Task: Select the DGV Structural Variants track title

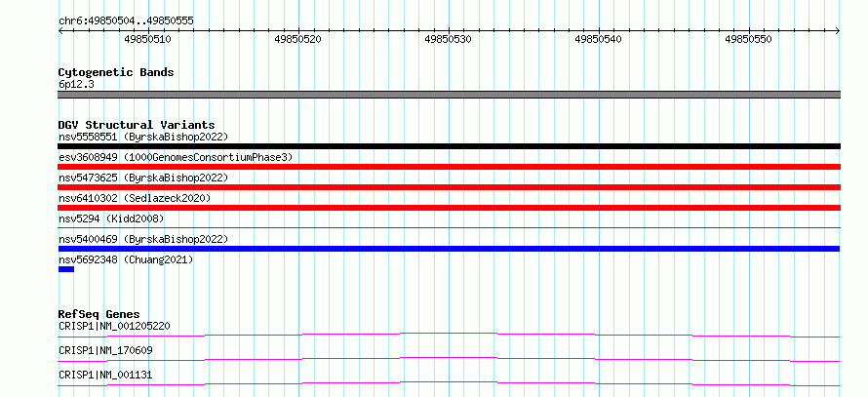Action: pyautogui.click(x=137, y=125)
